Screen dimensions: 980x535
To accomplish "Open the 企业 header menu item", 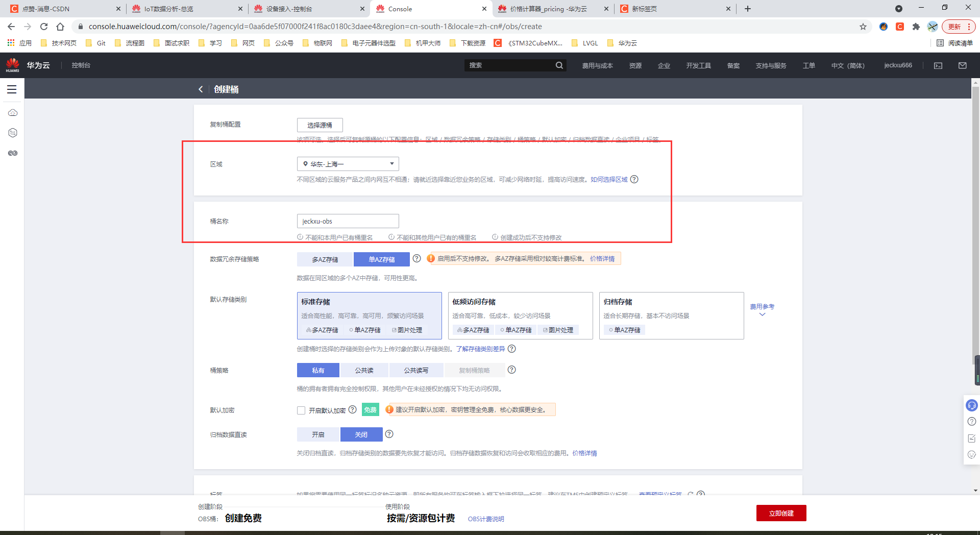I will (x=664, y=65).
